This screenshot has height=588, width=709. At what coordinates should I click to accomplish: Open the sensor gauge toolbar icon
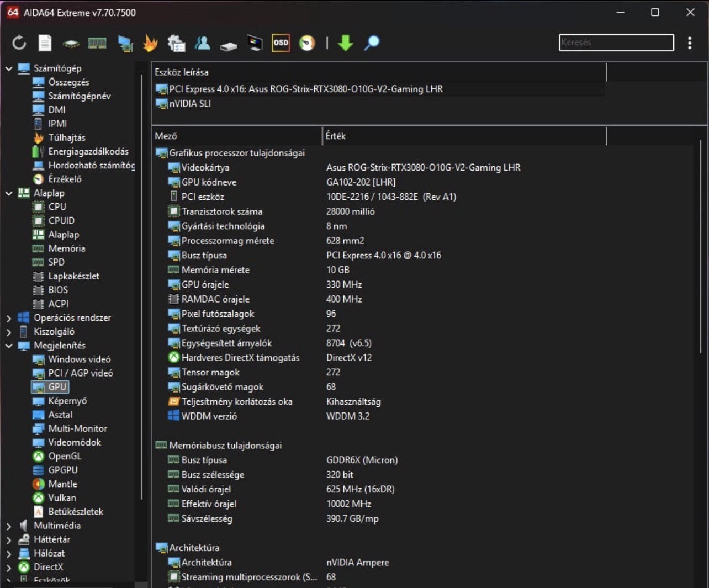point(307,43)
